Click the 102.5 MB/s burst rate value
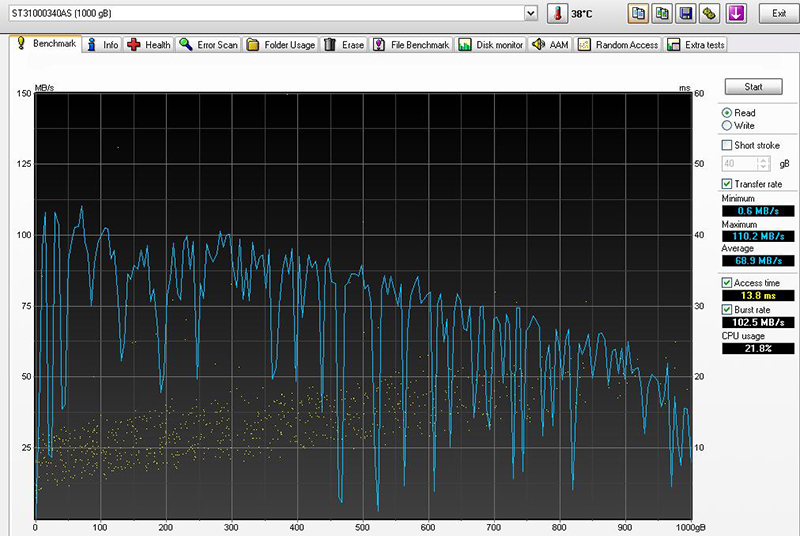Viewport: 800px width, 536px height. [x=758, y=322]
